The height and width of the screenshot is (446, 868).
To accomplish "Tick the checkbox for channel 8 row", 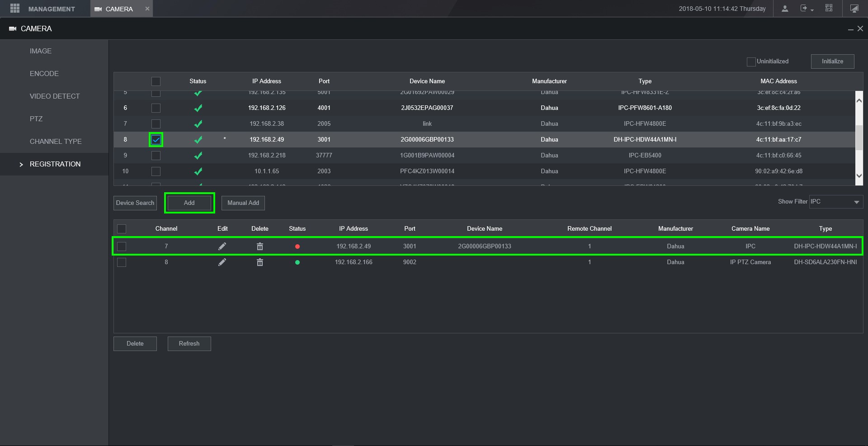I will point(122,262).
